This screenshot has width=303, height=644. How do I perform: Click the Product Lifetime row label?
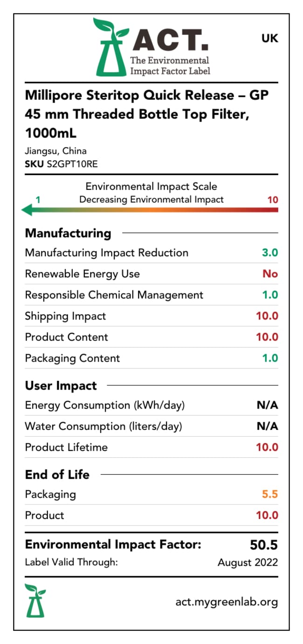click(66, 447)
